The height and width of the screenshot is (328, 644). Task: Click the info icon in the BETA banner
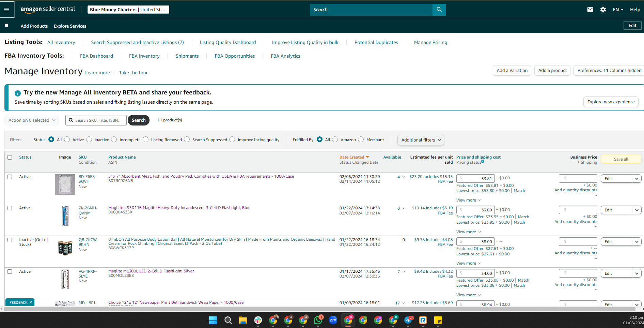(18, 93)
